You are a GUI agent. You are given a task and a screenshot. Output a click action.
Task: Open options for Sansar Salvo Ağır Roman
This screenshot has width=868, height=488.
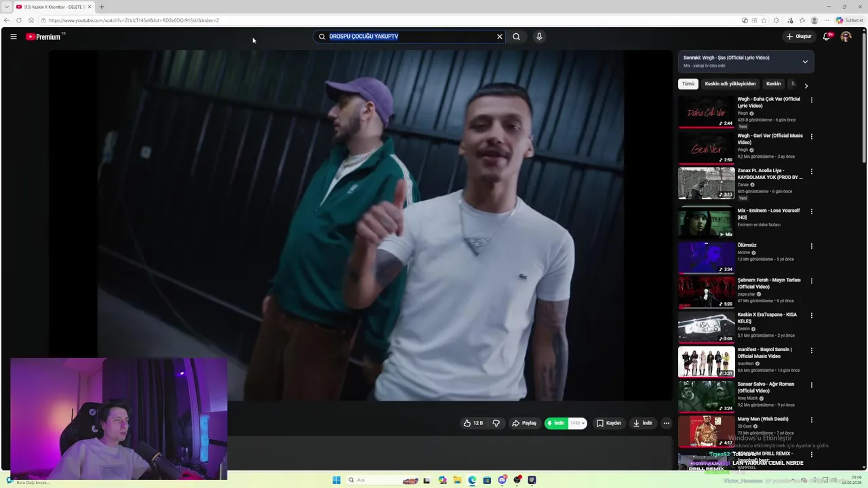pyautogui.click(x=812, y=385)
